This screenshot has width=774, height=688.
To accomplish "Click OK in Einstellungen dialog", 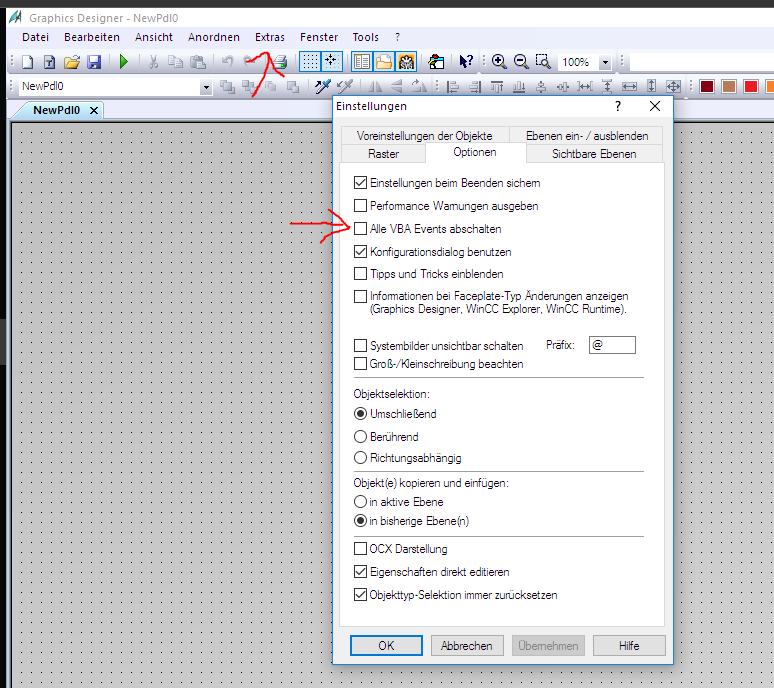I will (386, 646).
